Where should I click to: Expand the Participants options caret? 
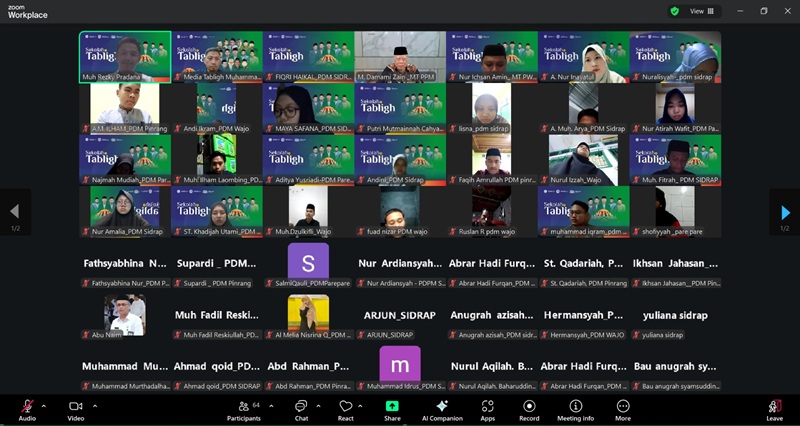(x=271, y=406)
